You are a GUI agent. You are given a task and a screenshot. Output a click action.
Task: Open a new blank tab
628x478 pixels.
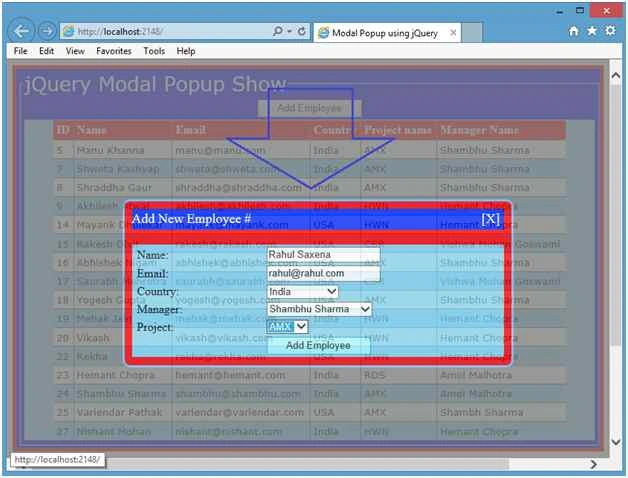point(471,32)
